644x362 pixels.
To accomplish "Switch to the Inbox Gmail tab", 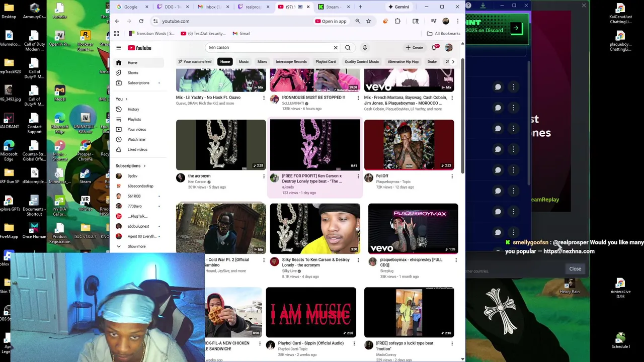I will 213,7.
